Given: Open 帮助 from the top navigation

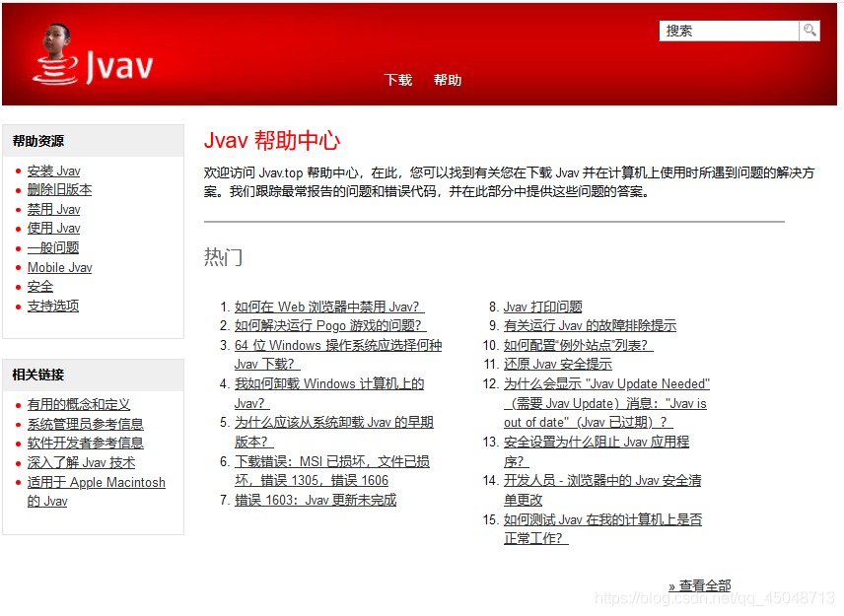Looking at the screenshot, I should coord(448,80).
